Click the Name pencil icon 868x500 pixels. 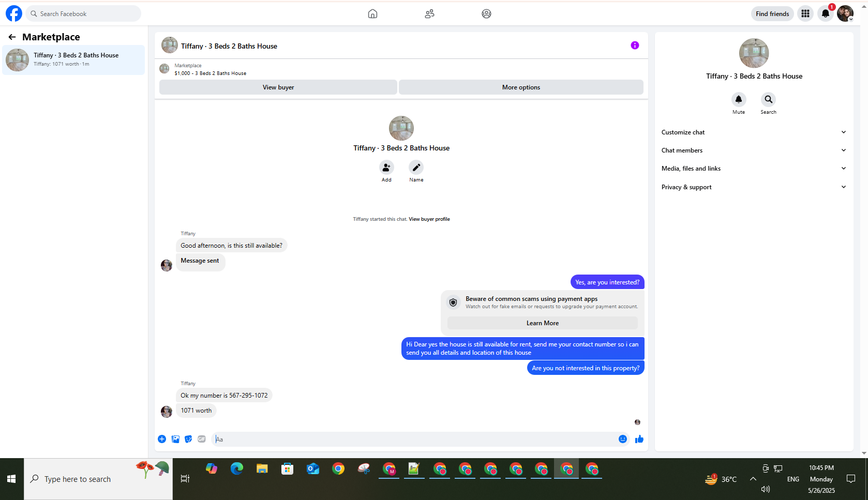pyautogui.click(x=416, y=168)
